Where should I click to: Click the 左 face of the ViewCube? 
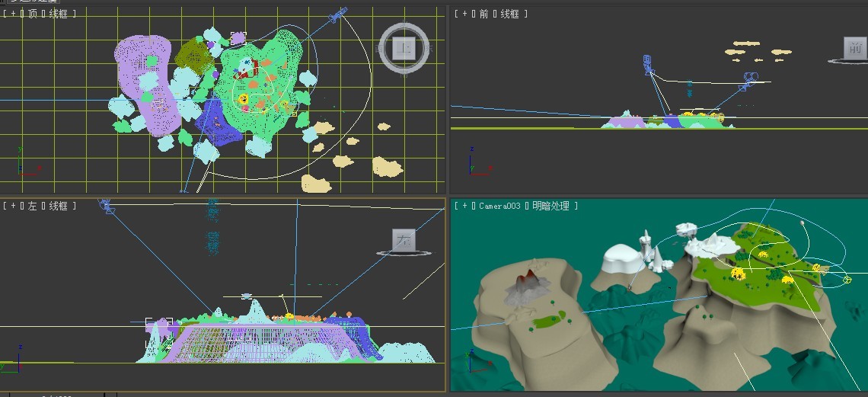click(x=404, y=240)
